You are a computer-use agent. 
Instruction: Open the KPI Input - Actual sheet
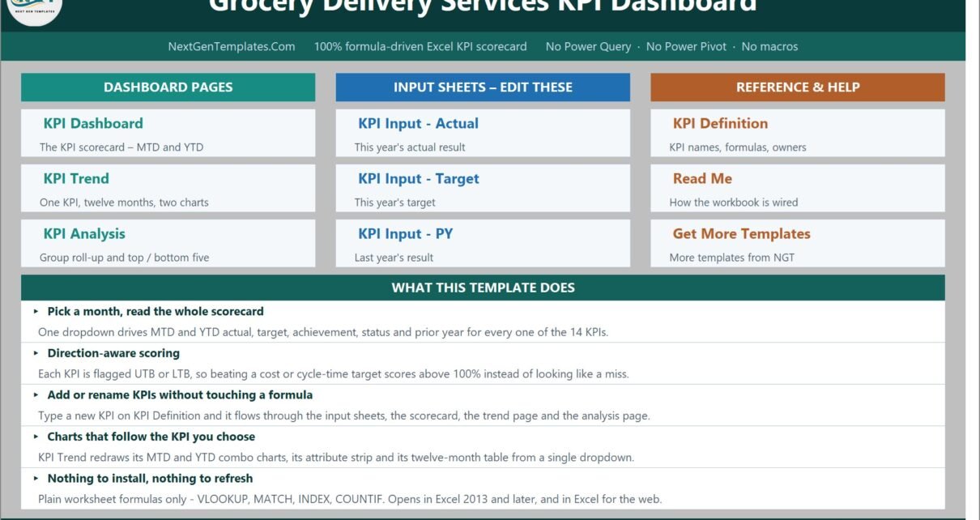pyautogui.click(x=418, y=124)
